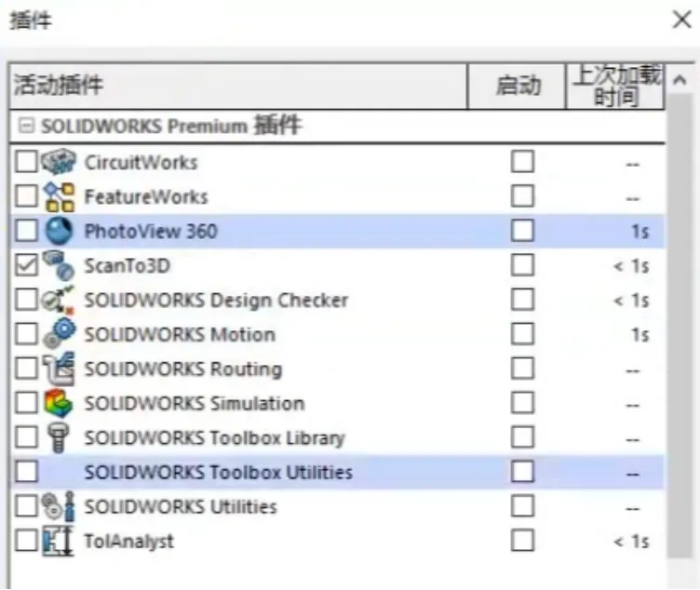The image size is (700, 590).
Task: Click the 启动 column header
Action: [517, 87]
